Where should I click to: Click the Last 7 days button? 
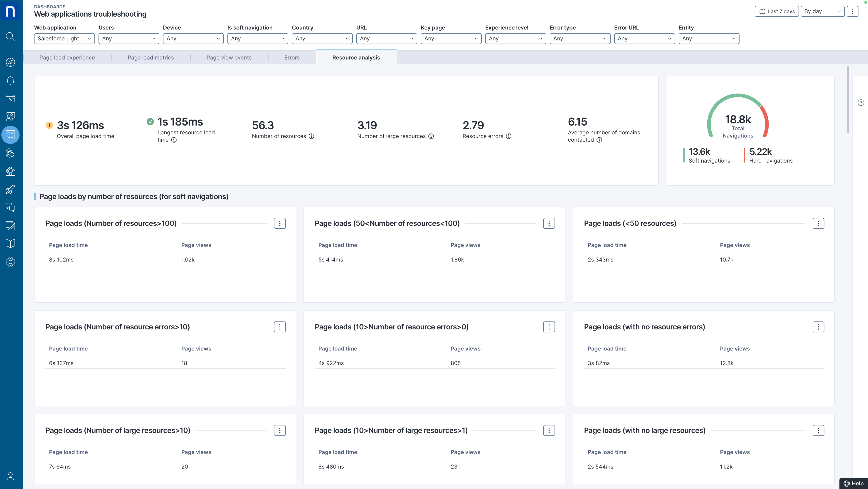(776, 11)
